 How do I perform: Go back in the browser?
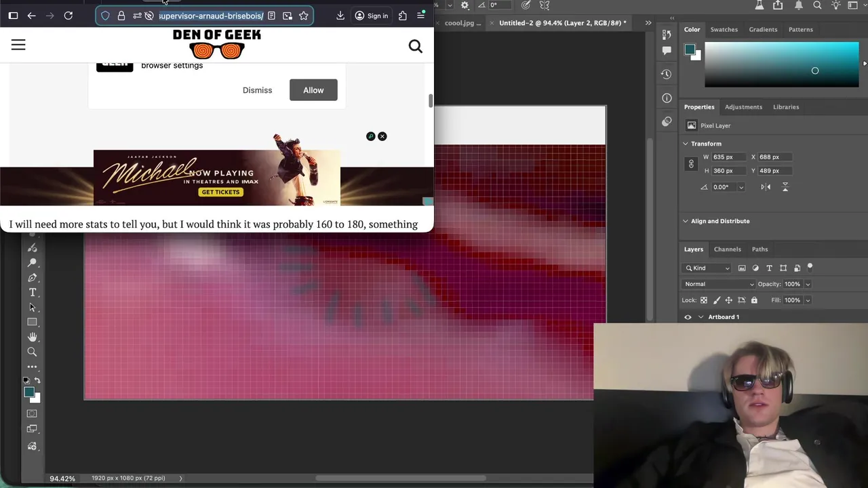(x=31, y=16)
